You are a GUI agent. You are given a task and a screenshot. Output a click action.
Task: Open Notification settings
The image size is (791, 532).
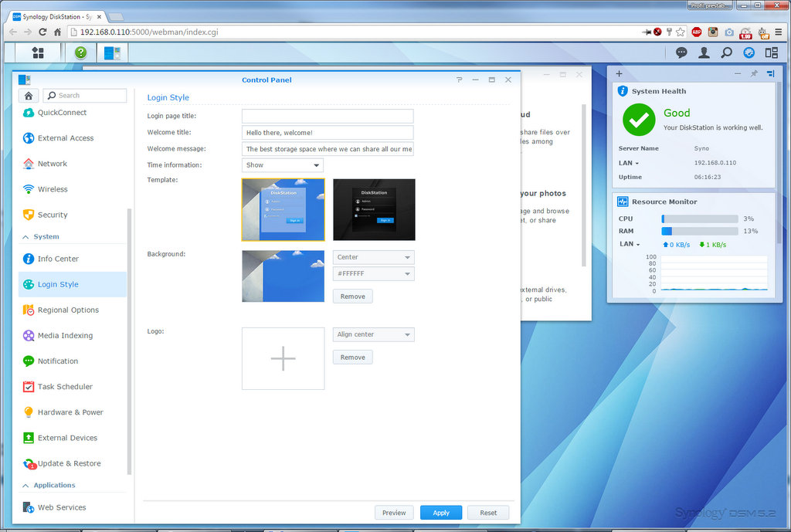(x=73, y=361)
